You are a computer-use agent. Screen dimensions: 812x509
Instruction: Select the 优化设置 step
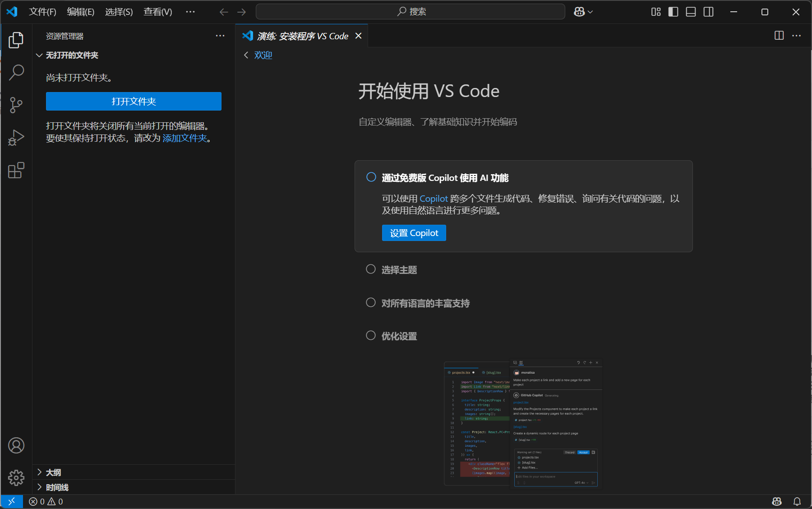[392, 336]
